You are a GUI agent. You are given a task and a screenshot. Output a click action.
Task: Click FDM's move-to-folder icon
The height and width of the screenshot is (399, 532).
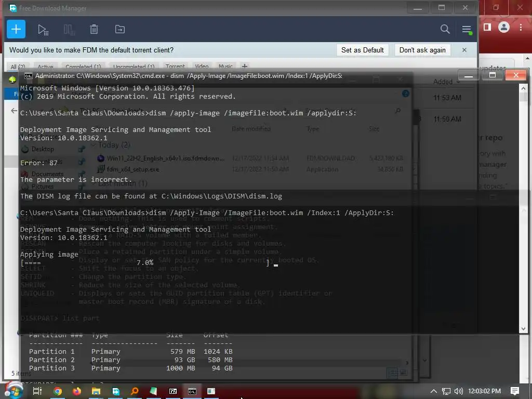[120, 30]
